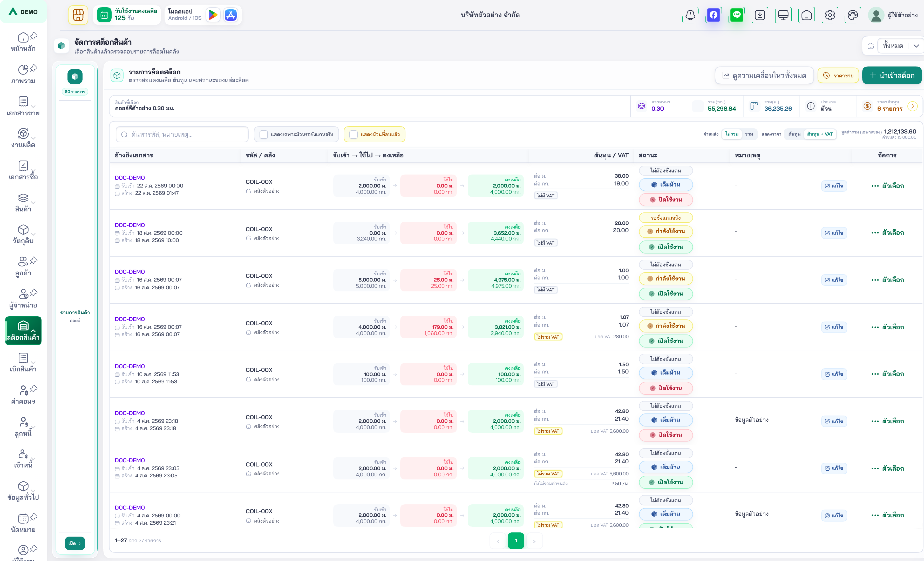Tick แสดงเฉพาะม้วนรอชั่งแกนจริง checkbox

coord(264,134)
